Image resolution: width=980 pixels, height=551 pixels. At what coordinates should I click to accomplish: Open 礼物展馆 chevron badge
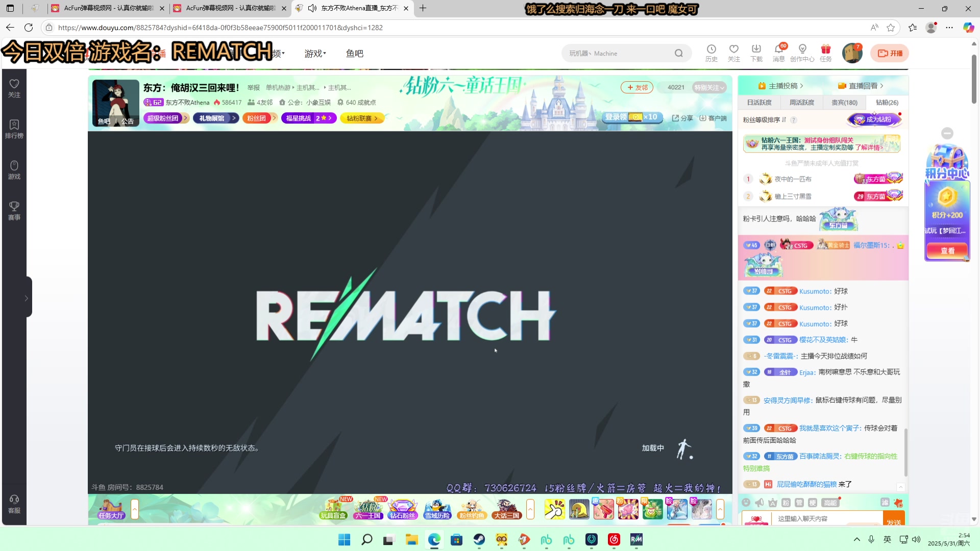point(216,118)
